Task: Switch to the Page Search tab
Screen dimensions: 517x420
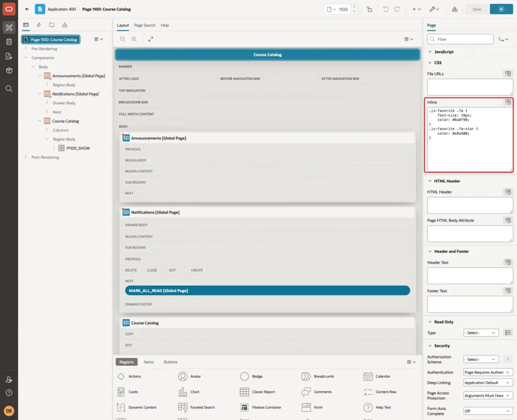Action: pos(144,25)
